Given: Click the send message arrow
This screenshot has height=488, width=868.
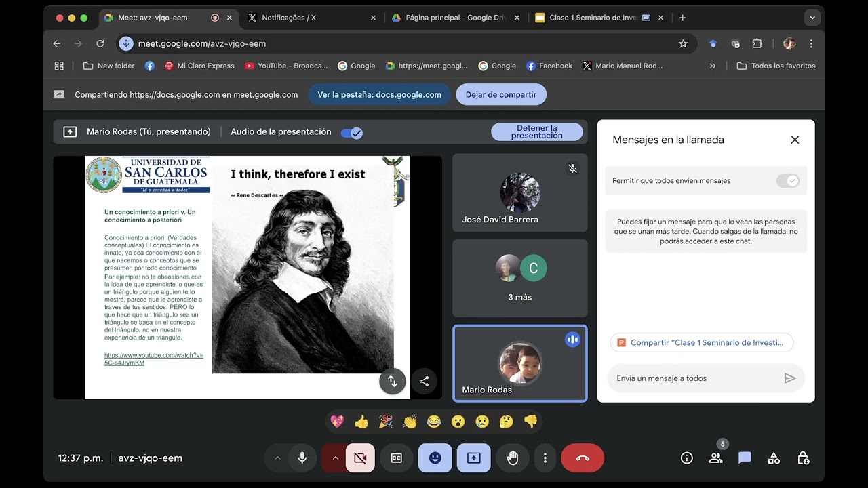Looking at the screenshot, I should click(790, 378).
